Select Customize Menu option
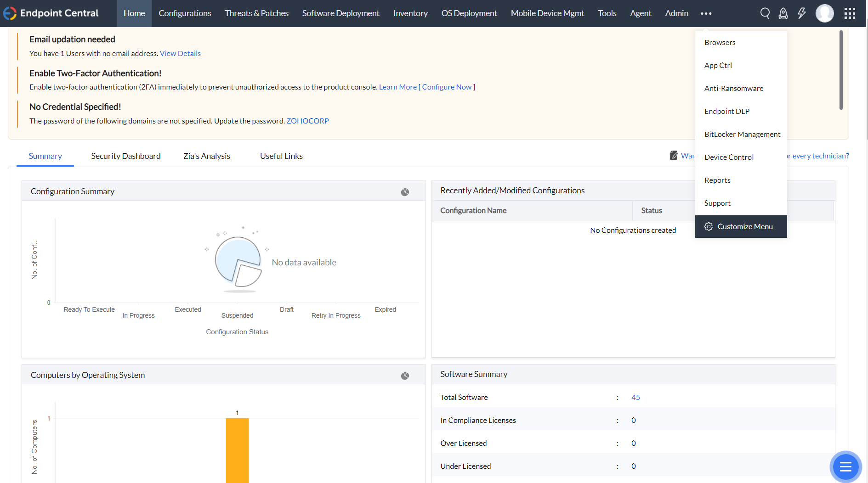This screenshot has width=868, height=483. [x=741, y=226]
